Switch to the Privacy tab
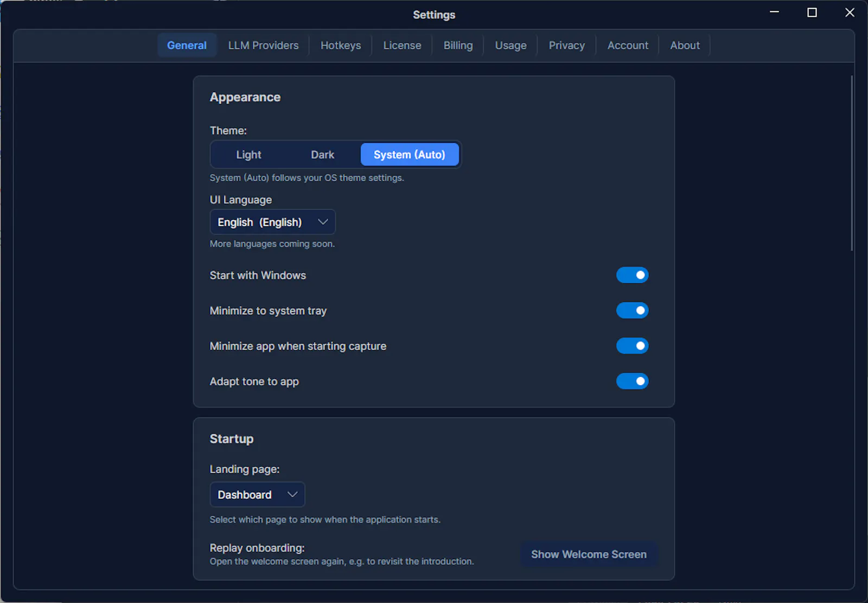Screen dimensions: 868x603 pyautogui.click(x=566, y=46)
